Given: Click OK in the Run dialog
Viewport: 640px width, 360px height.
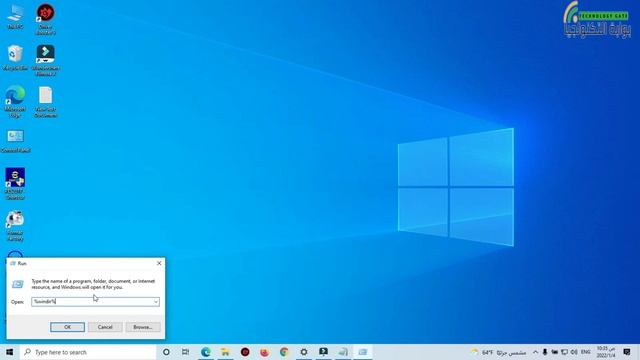Looking at the screenshot, I should click(x=67, y=327).
